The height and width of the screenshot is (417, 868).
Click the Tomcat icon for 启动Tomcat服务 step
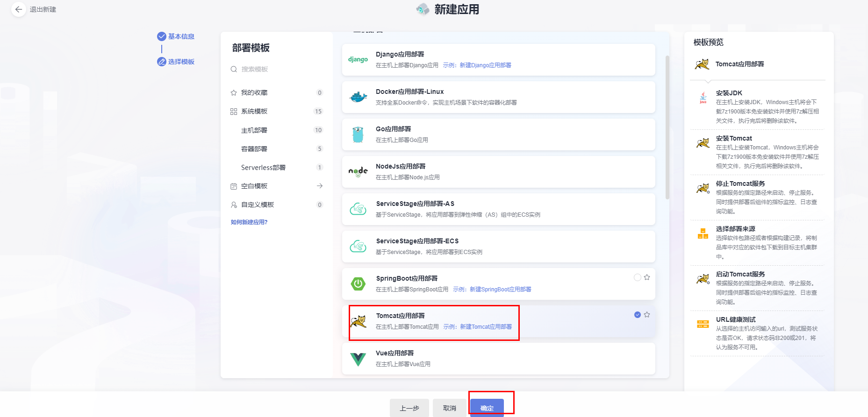click(703, 278)
